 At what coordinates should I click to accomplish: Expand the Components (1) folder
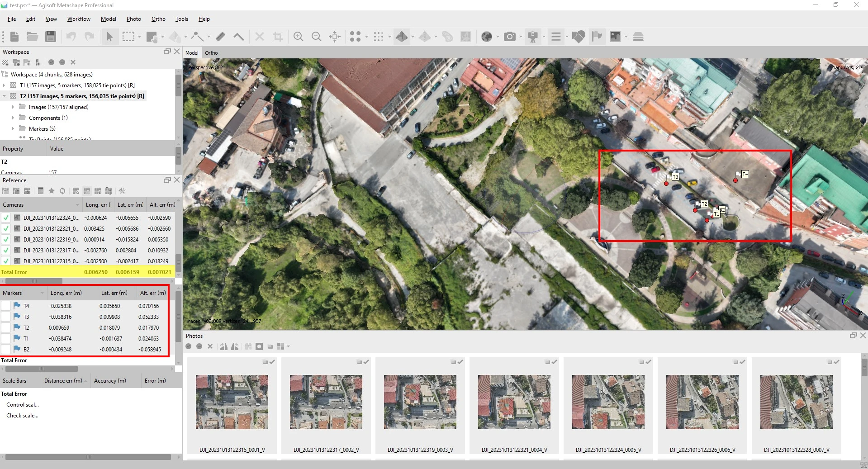click(x=13, y=118)
